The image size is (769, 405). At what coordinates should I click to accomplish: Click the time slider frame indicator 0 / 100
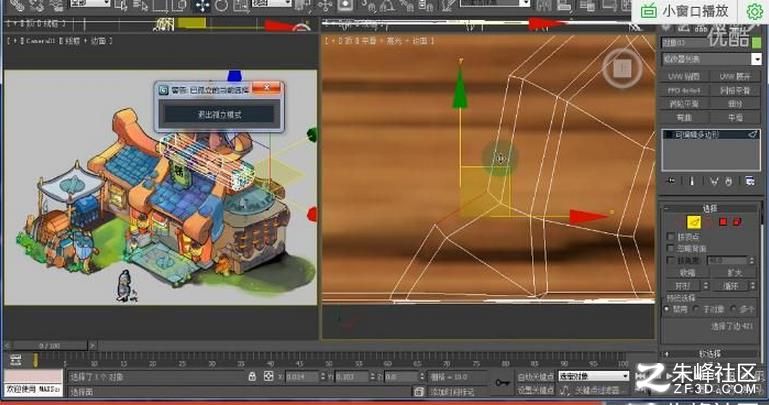49,346
